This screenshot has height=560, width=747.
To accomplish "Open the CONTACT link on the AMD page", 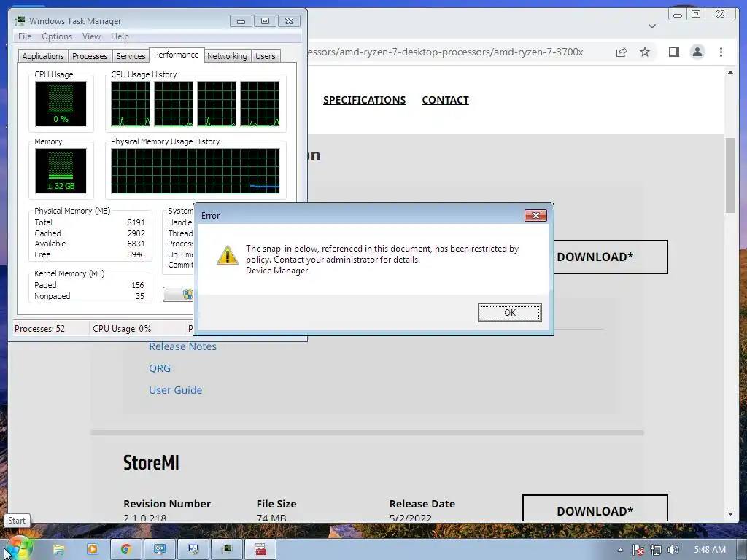I will tap(446, 100).
